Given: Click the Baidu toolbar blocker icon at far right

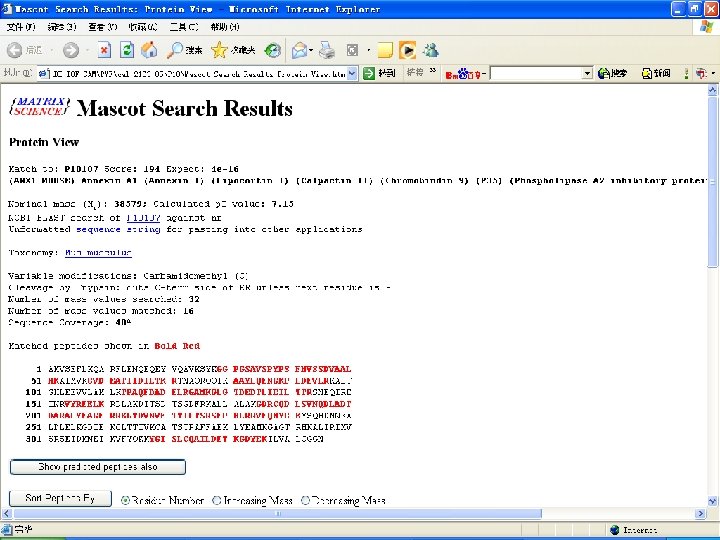Looking at the screenshot, I should 701,73.
